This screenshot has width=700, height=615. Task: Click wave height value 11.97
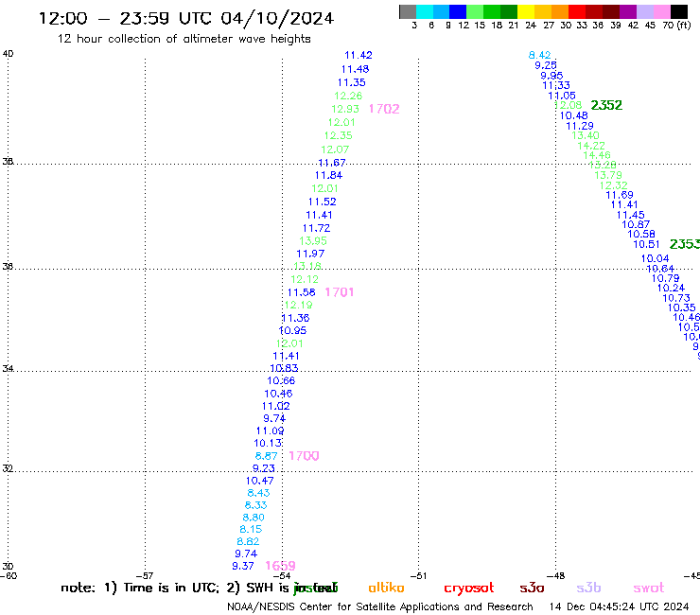coord(310,255)
